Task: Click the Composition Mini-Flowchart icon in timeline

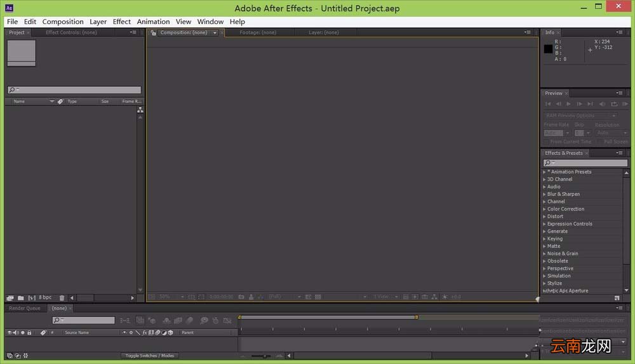Action: tap(124, 321)
